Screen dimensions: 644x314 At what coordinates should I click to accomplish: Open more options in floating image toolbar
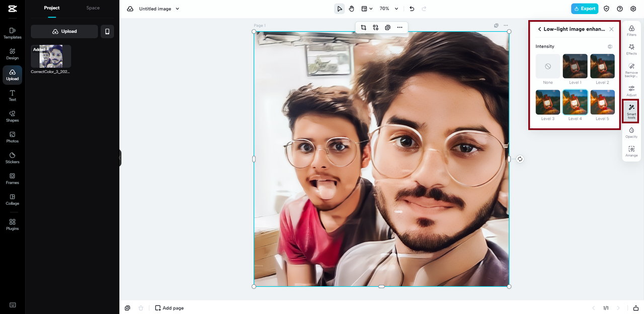(x=399, y=28)
